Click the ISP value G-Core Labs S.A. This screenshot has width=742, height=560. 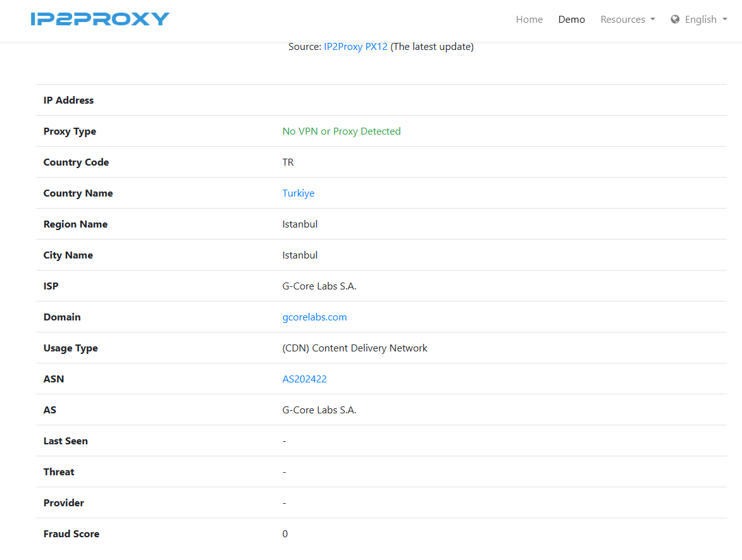[319, 286]
